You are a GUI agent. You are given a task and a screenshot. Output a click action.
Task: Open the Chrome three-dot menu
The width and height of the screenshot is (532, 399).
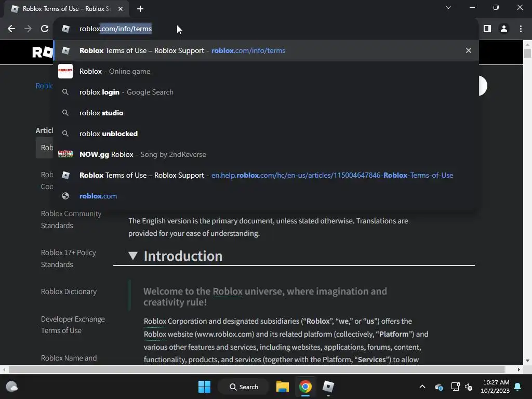[521, 29]
